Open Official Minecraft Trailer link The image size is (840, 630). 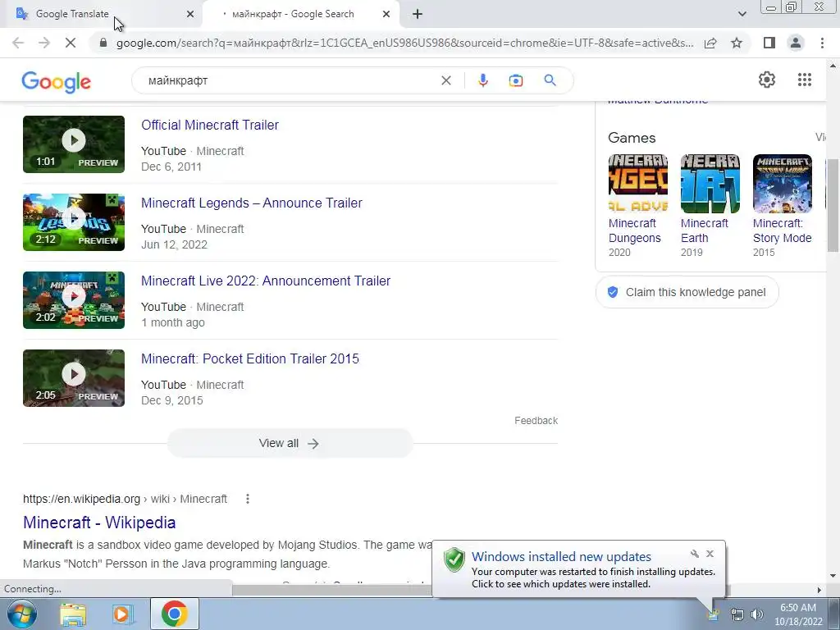[x=210, y=125]
